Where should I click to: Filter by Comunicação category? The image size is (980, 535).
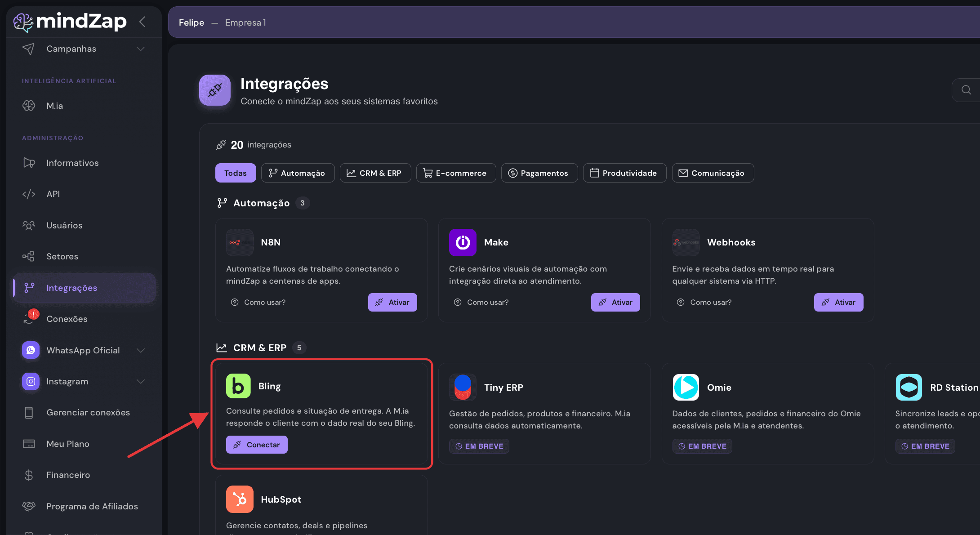[713, 173]
